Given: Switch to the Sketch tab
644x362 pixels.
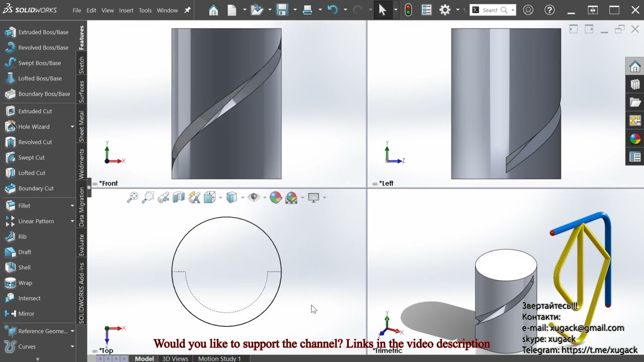Looking at the screenshot, I should click(x=82, y=65).
